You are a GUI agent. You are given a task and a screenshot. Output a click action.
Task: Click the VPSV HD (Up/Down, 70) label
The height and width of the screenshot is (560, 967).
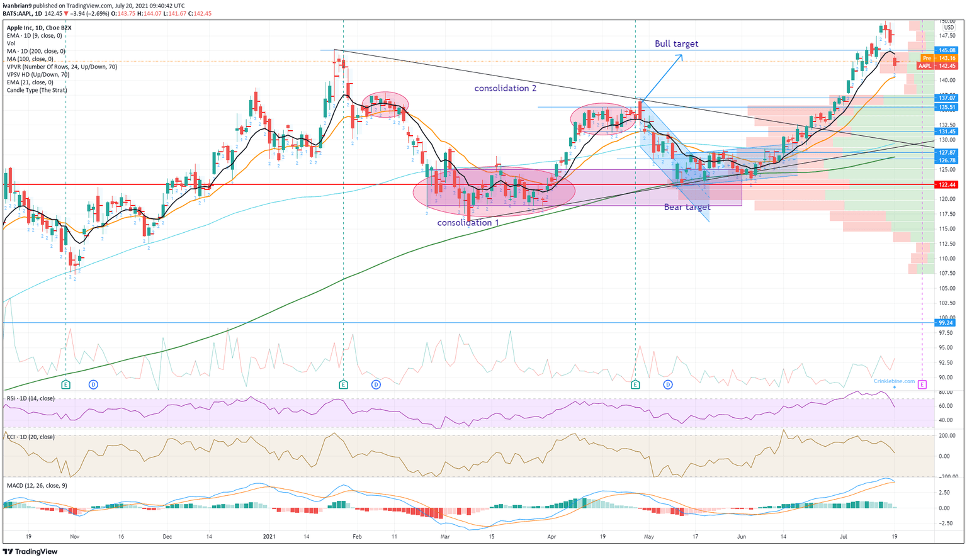point(38,74)
